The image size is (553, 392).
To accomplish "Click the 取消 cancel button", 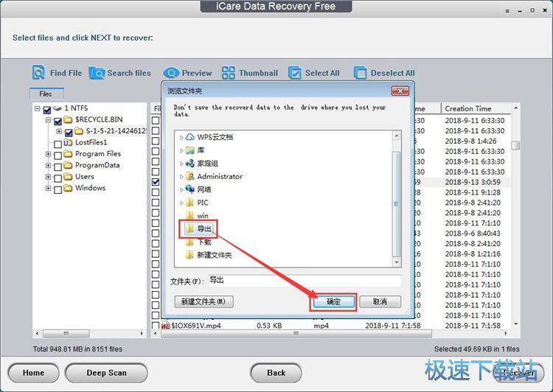I will pos(380,302).
